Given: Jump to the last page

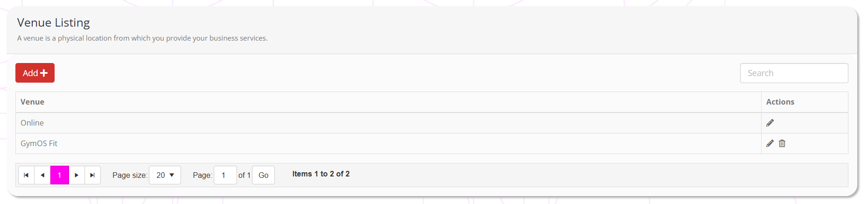Looking at the screenshot, I should (92, 175).
